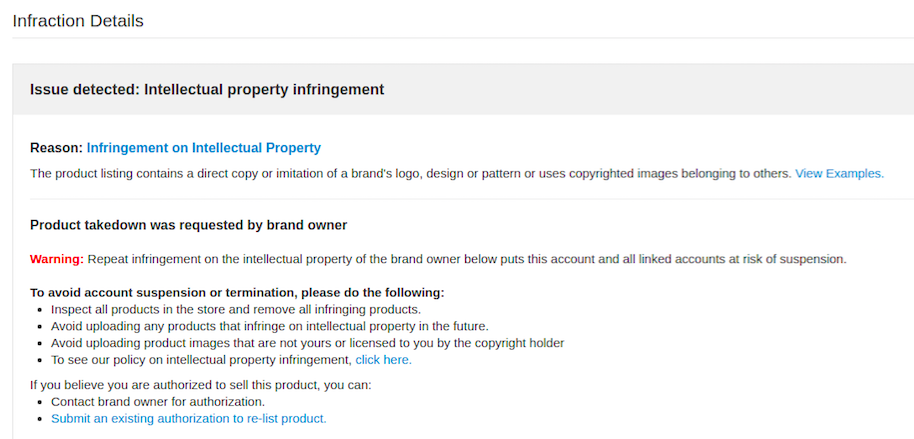Click the 'Issue detected: Intellectual property infringement' header
914x439 pixels.
coord(207,90)
